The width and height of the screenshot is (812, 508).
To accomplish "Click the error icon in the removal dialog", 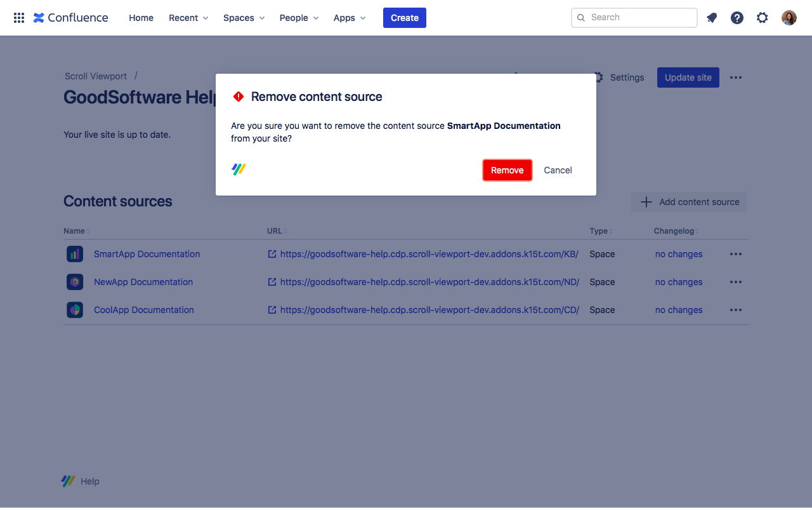I will tap(239, 97).
